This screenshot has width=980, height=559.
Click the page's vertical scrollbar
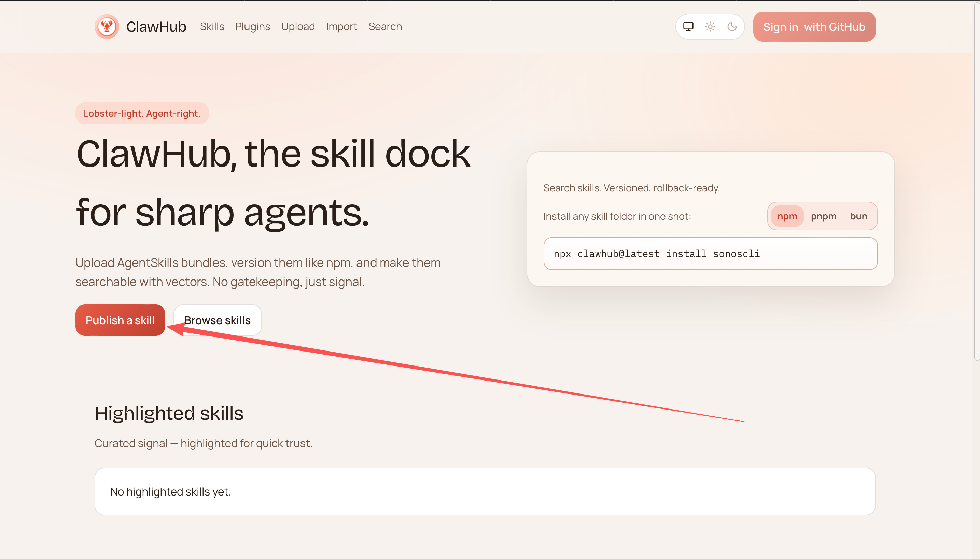tap(976, 181)
